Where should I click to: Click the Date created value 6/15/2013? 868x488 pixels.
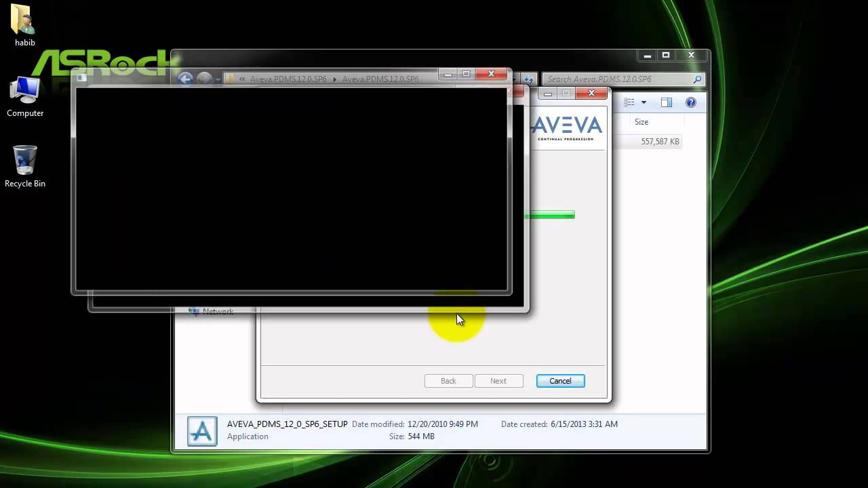click(x=584, y=424)
